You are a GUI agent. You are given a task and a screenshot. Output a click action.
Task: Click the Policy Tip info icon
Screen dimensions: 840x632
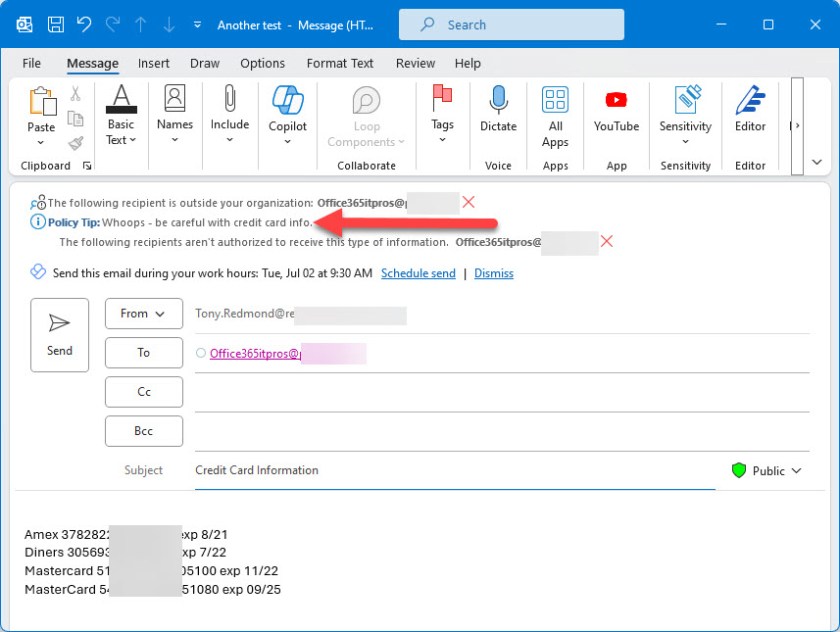pyautogui.click(x=38, y=222)
